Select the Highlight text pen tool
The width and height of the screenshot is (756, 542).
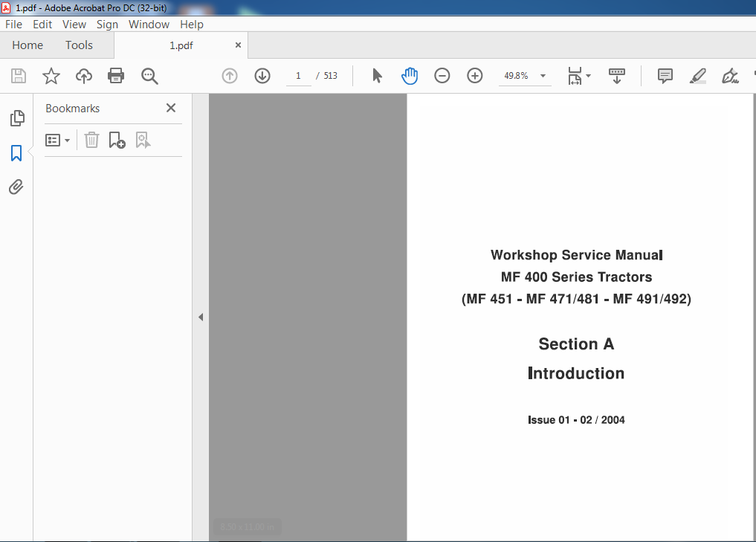698,76
